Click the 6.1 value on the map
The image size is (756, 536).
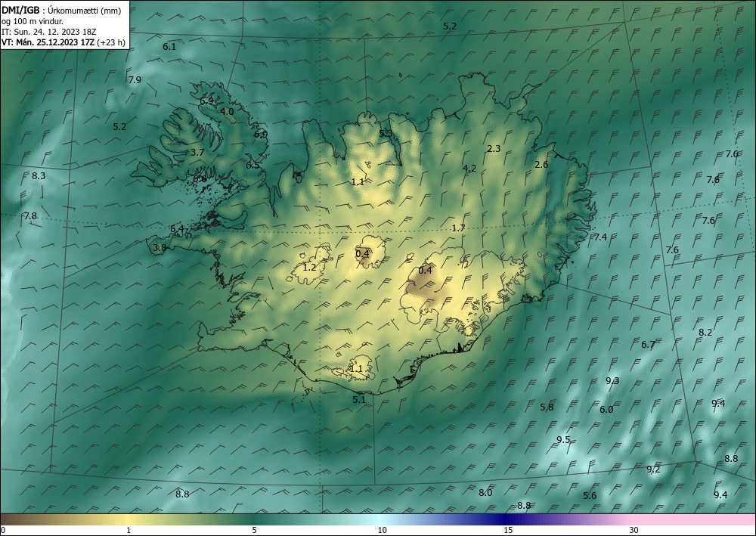(x=169, y=47)
